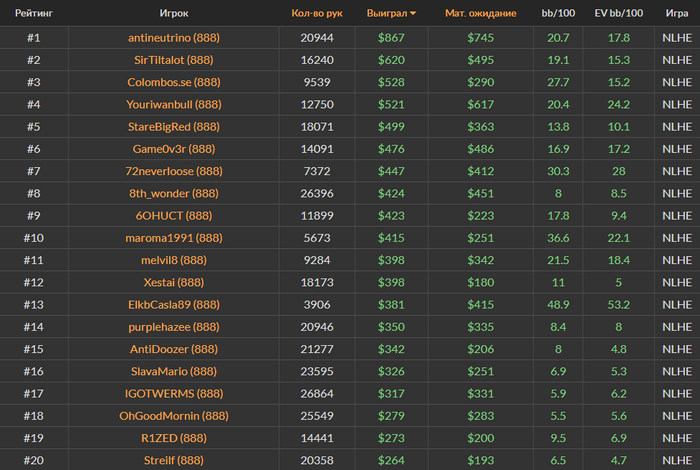Select player StareBigRed (888)
700x470 pixels.
point(174,127)
